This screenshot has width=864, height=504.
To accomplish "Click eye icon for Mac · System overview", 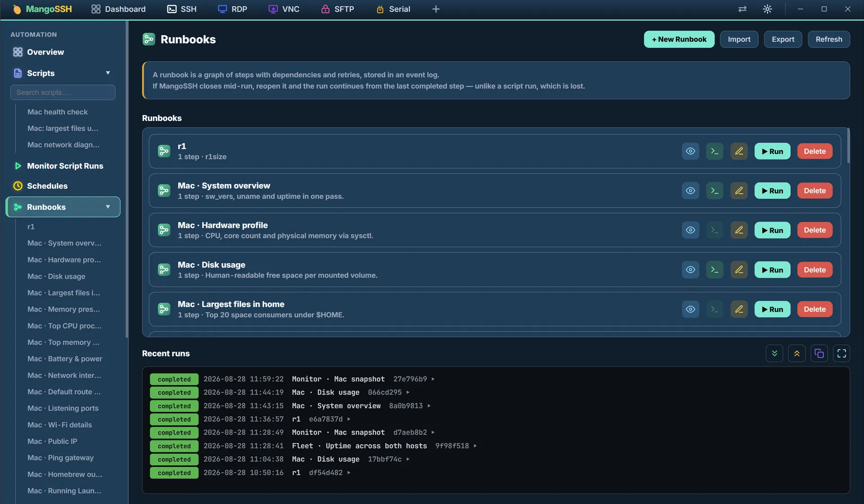I will (x=690, y=191).
